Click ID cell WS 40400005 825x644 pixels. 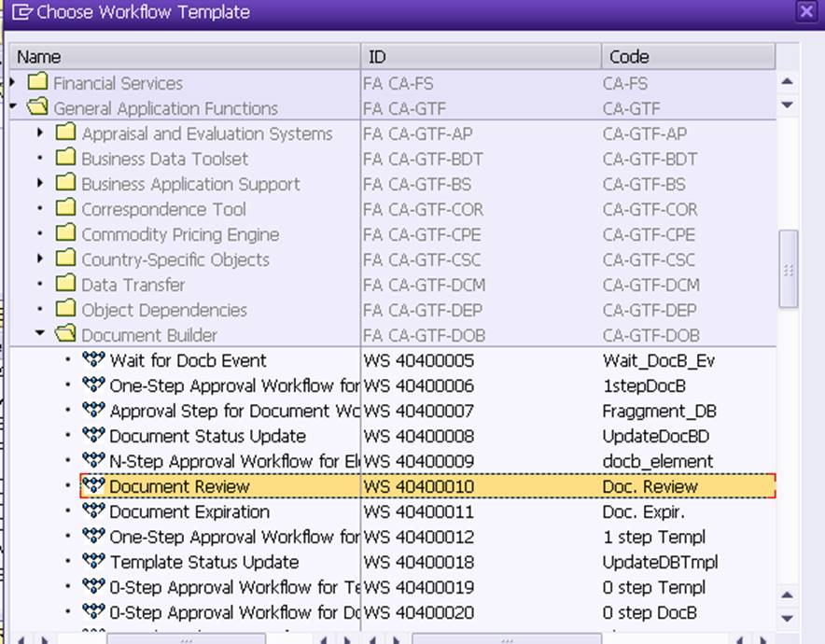(419, 360)
